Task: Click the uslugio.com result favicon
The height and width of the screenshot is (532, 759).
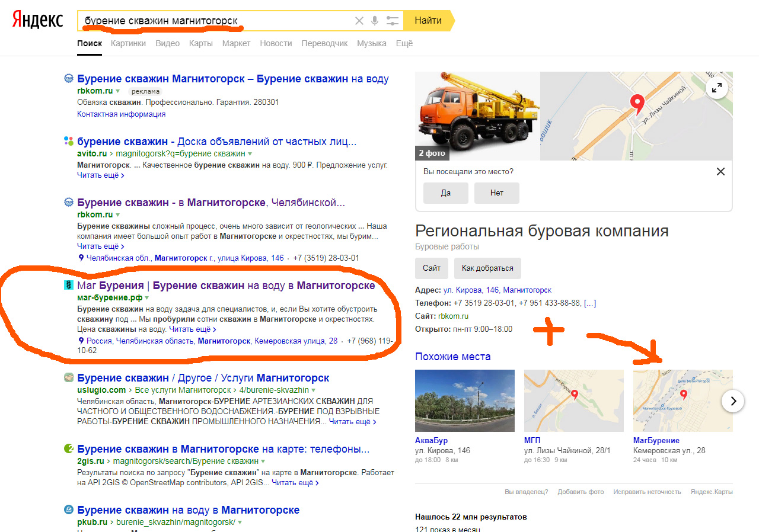Action: click(x=68, y=377)
